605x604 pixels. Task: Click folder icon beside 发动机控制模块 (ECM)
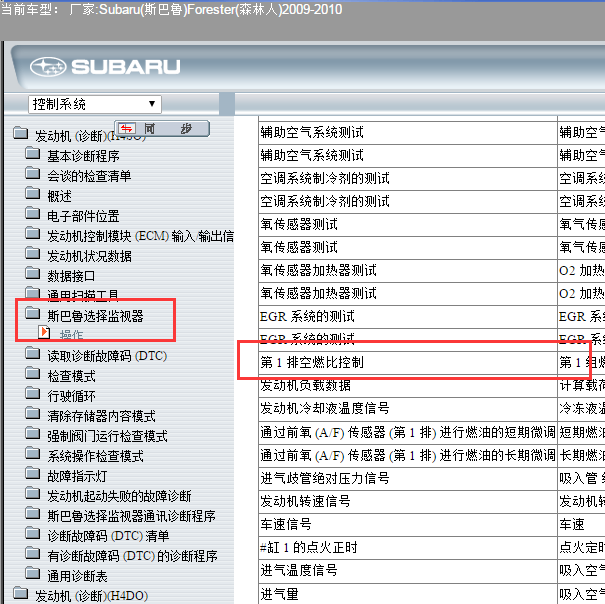[33, 233]
